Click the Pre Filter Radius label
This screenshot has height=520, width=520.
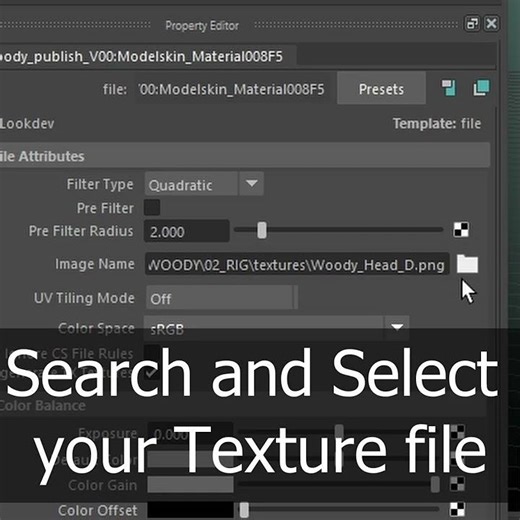[81, 231]
